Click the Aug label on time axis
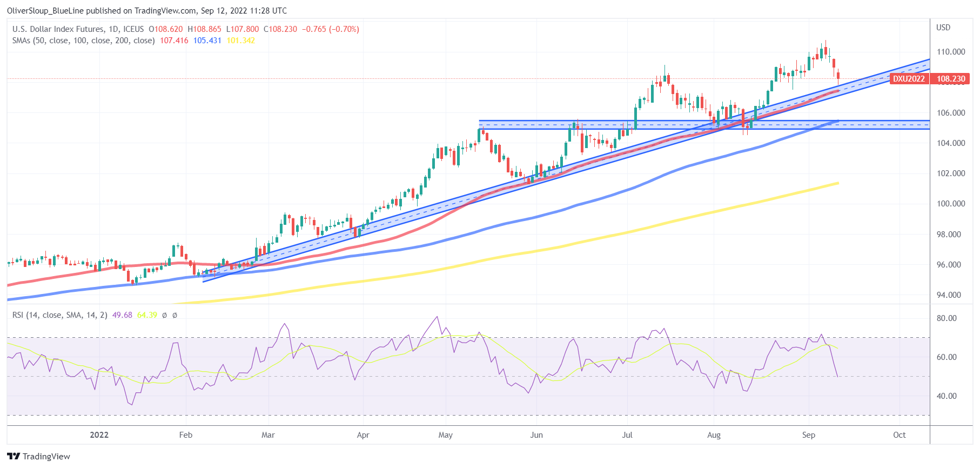Viewport: 980px width, 468px height. [714, 435]
